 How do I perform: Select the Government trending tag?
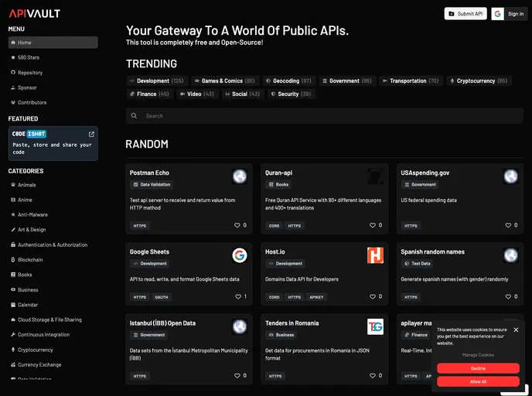coord(346,80)
